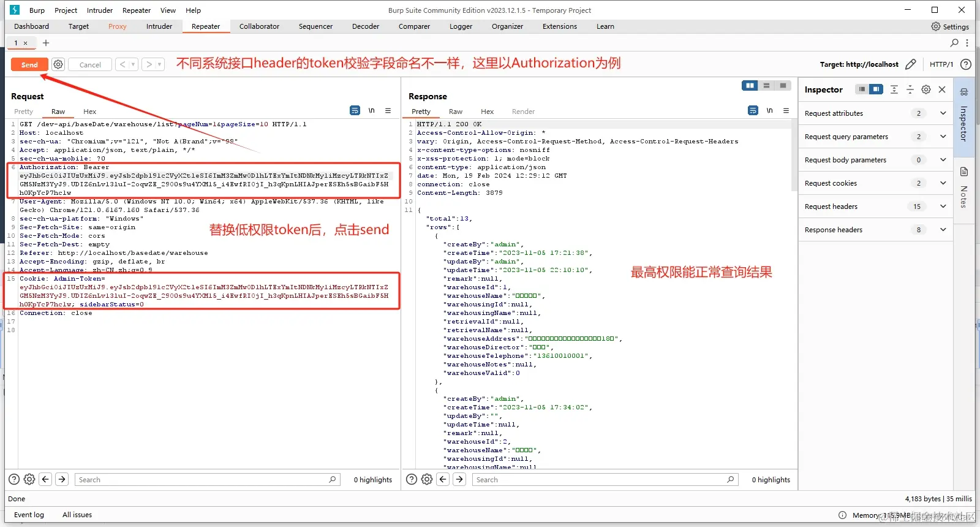Select top-bottom layout view
980x527 pixels.
pos(766,86)
